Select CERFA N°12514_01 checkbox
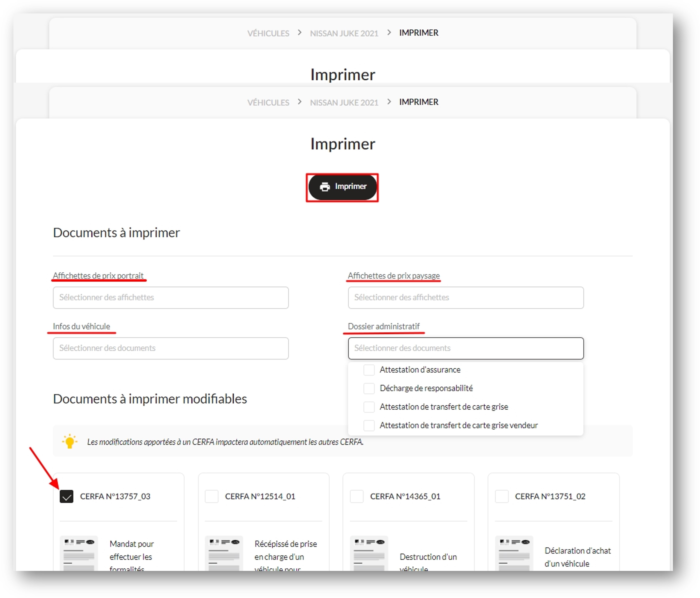 pos(212,497)
